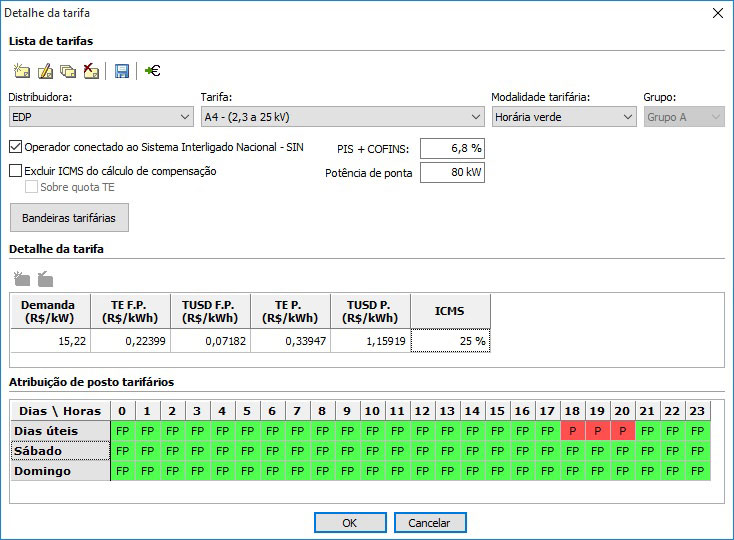This screenshot has height=540, width=734.
Task: Toggle Sobre quota TE checkbox
Action: [x=31, y=187]
